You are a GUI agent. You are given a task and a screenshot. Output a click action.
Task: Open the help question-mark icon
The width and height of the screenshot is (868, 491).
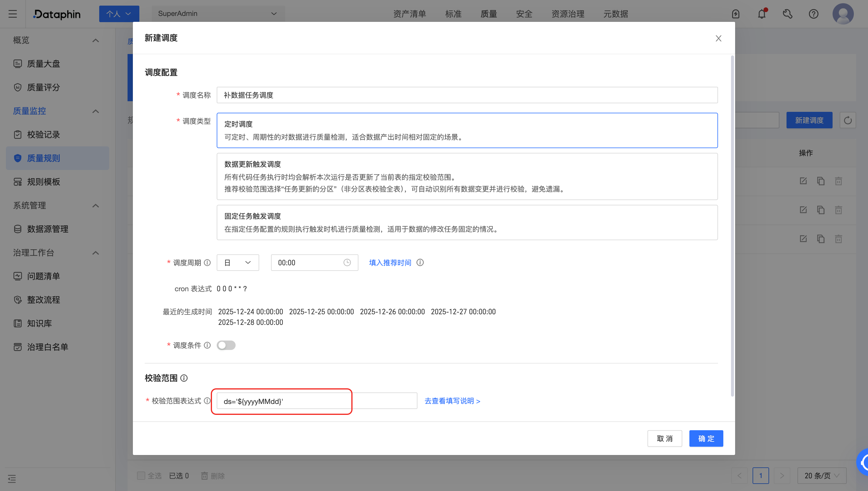click(x=813, y=14)
